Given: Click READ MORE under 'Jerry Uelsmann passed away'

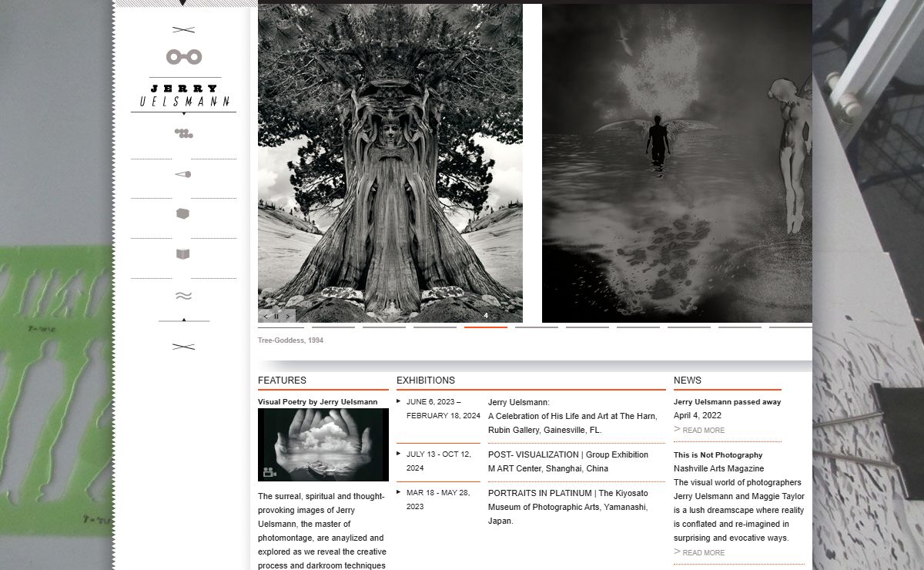Looking at the screenshot, I should (699, 430).
